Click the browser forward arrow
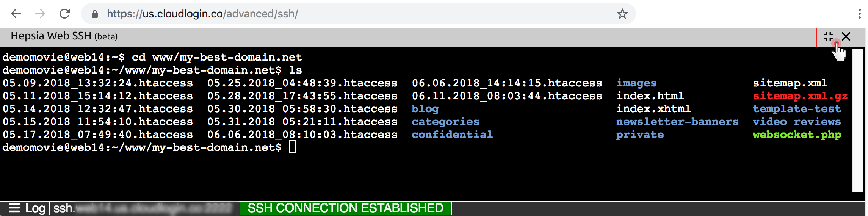The height and width of the screenshot is (216, 868). click(40, 14)
